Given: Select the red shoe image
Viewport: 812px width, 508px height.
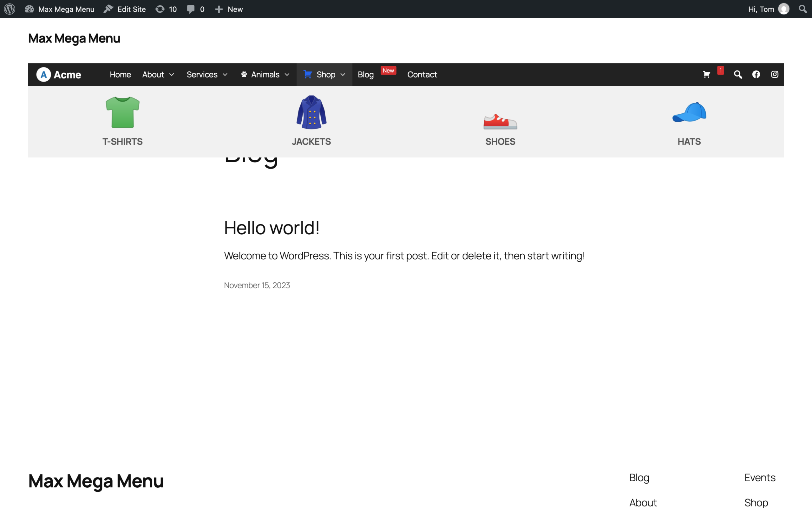Looking at the screenshot, I should (x=500, y=122).
